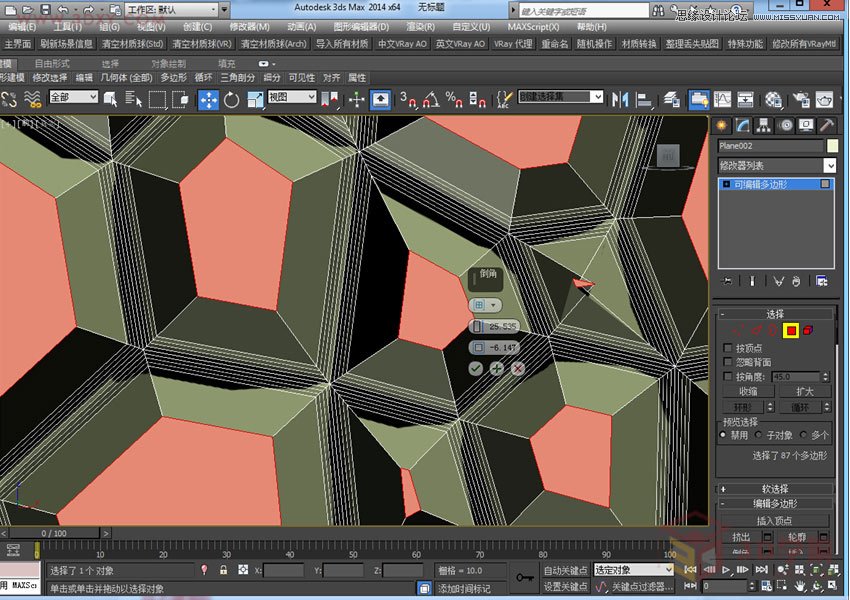Switch to the Utilities hammer tab
The width and height of the screenshot is (850, 600).
pyautogui.click(x=827, y=126)
